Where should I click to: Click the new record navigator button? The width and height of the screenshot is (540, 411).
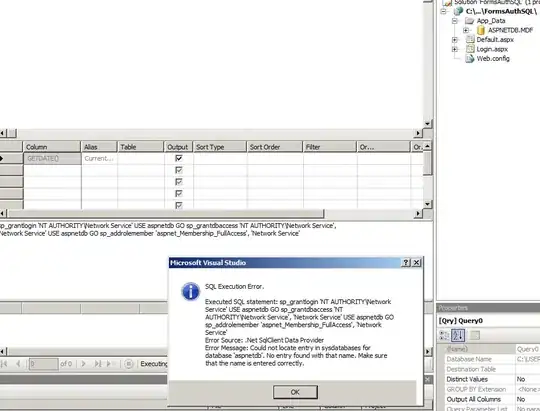pyautogui.click(x=110, y=364)
